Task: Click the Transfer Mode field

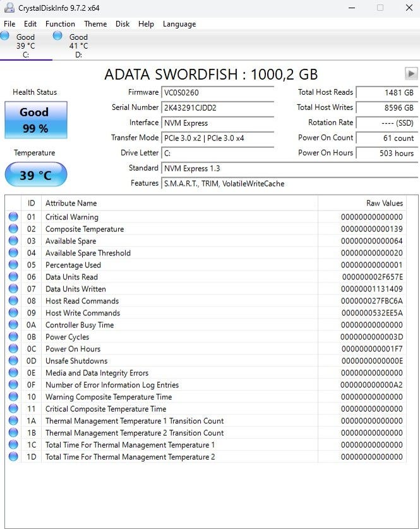Action: (x=218, y=138)
